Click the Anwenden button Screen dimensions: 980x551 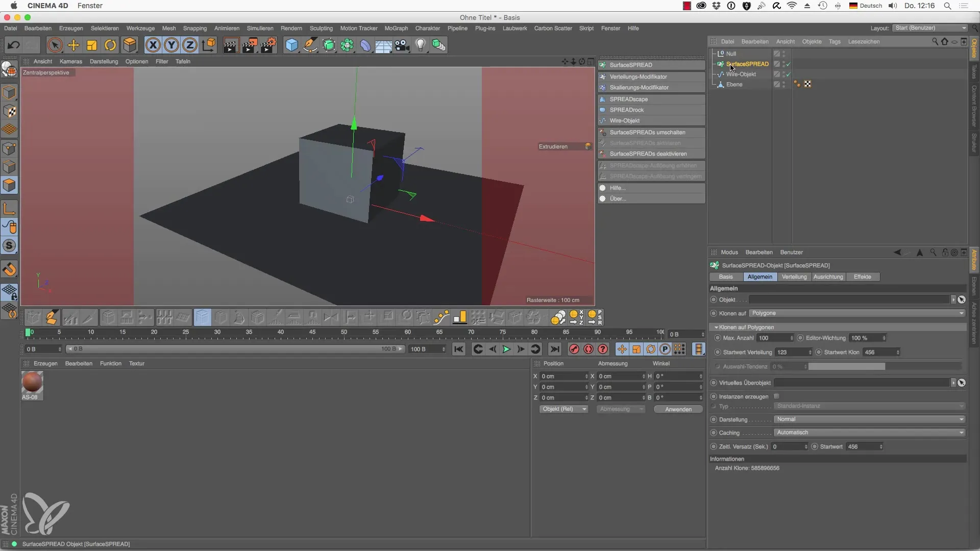click(678, 410)
